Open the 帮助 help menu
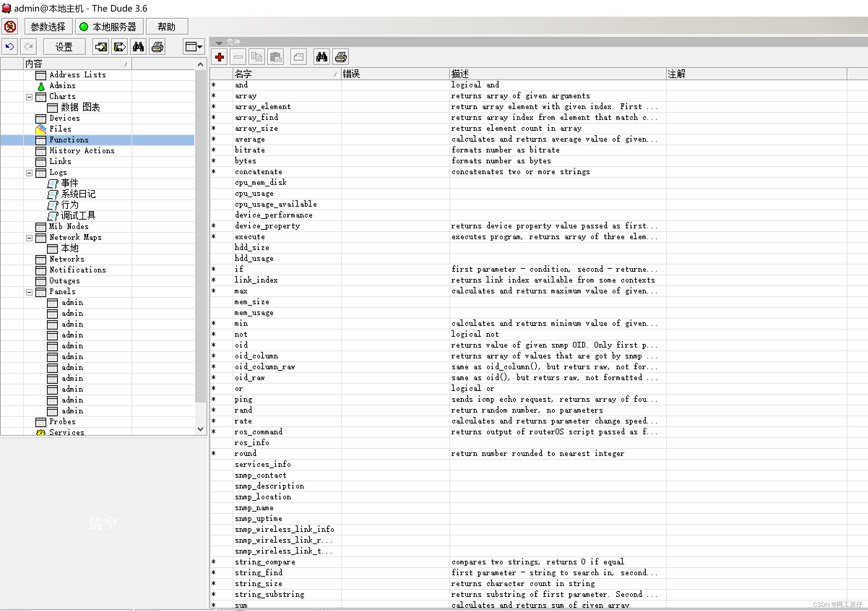868x611 pixels. click(x=167, y=27)
